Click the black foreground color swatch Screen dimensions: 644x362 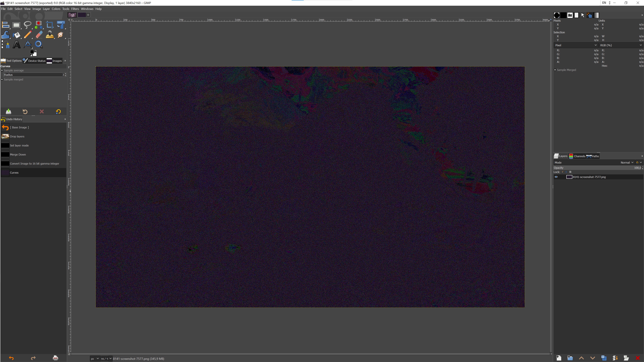coord(32,52)
